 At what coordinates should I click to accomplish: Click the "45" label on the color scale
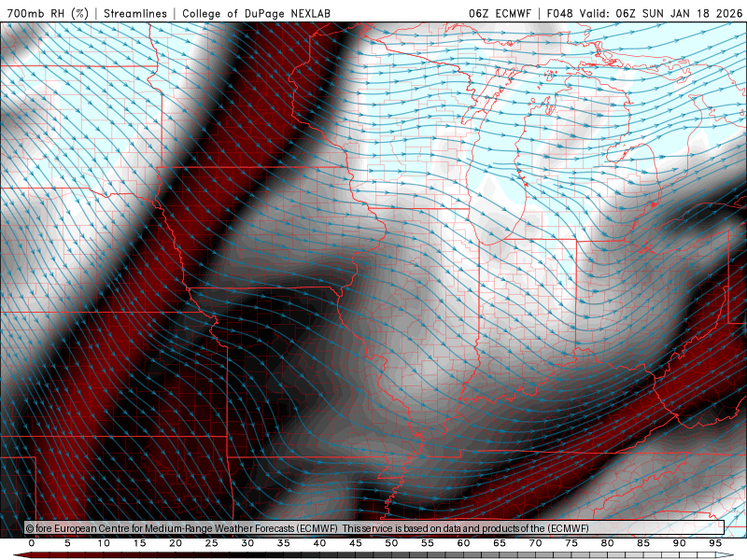point(356,543)
